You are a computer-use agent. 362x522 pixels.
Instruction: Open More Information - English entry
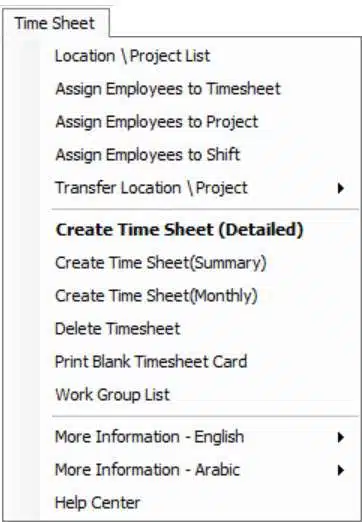pos(199,437)
